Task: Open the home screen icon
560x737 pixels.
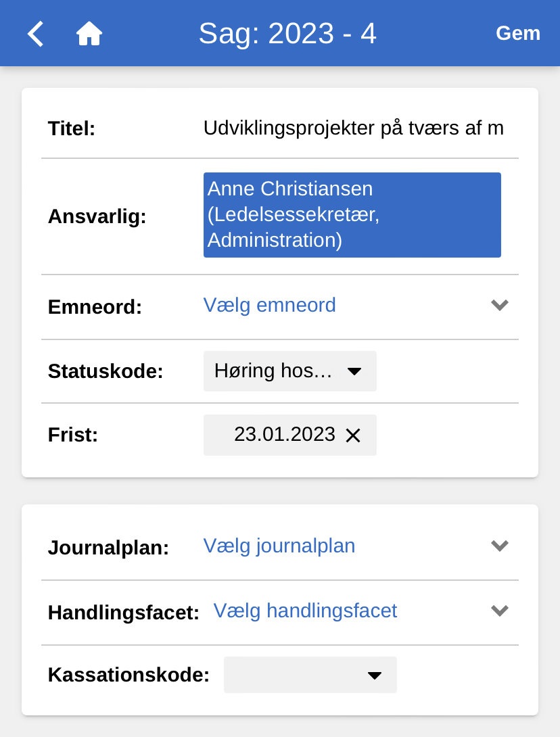Action: coord(89,34)
